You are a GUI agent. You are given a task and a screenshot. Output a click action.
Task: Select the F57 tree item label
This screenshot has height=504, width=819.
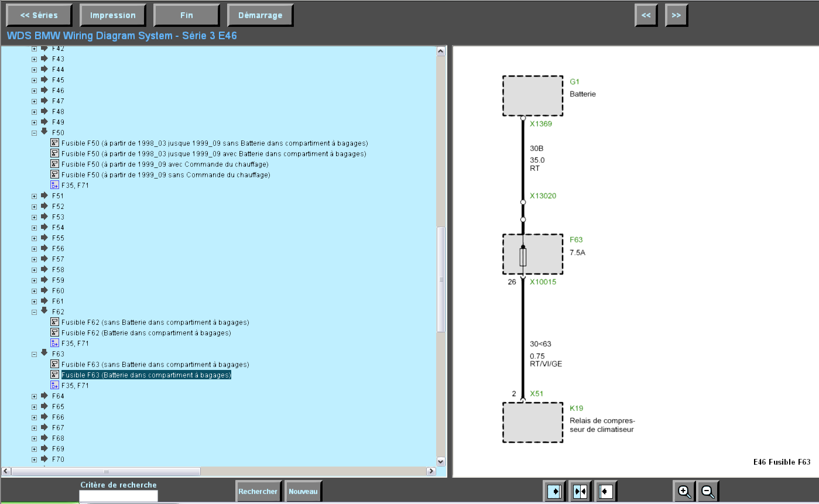(x=58, y=259)
